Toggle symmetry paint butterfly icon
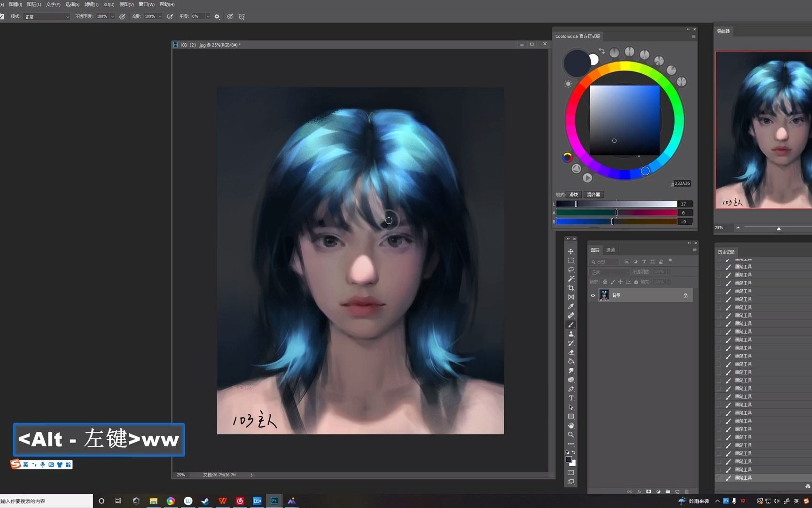Image resolution: width=812 pixels, height=508 pixels. tap(242, 16)
